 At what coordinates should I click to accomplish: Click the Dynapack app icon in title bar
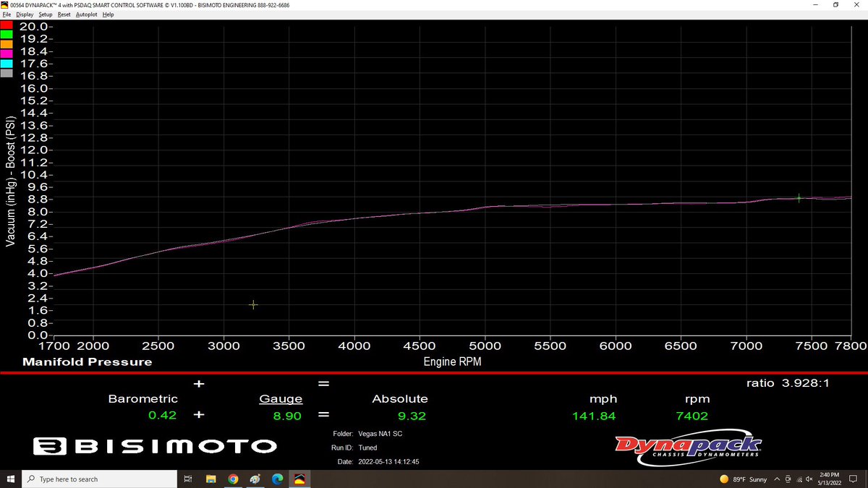pos(5,4)
